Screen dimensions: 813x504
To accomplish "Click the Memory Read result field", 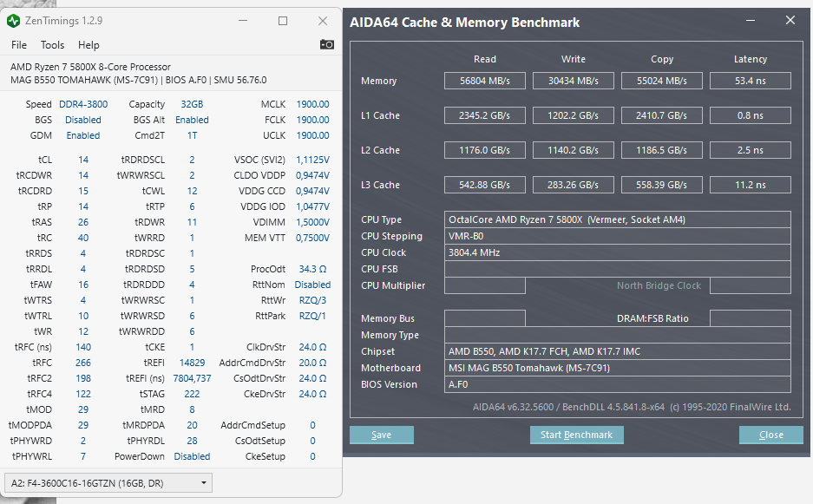I will pyautogui.click(x=485, y=81).
